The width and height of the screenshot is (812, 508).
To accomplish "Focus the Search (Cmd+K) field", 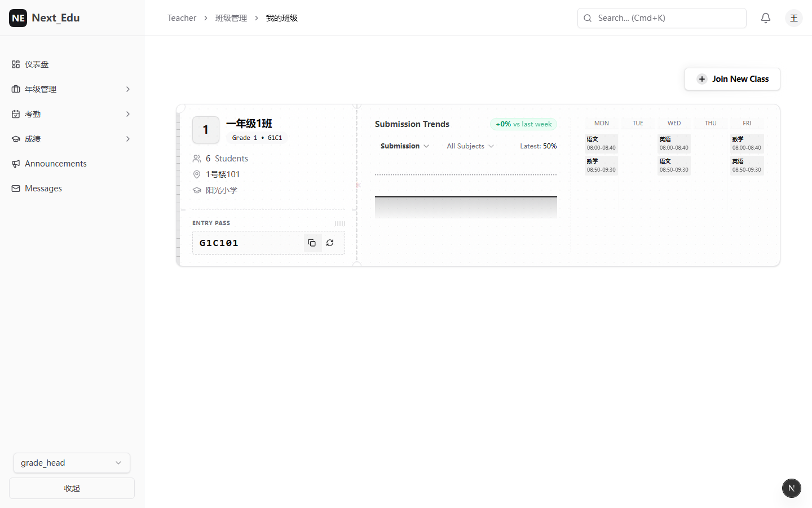I will pos(662,18).
